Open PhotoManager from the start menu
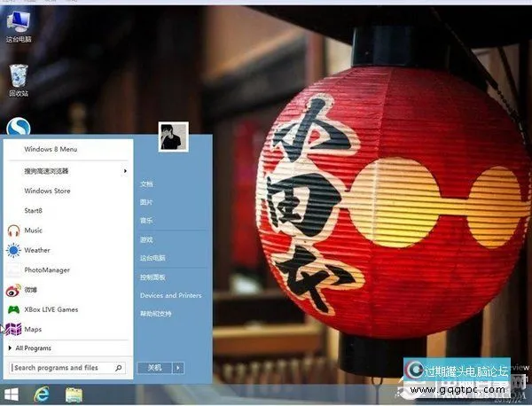 click(x=47, y=269)
